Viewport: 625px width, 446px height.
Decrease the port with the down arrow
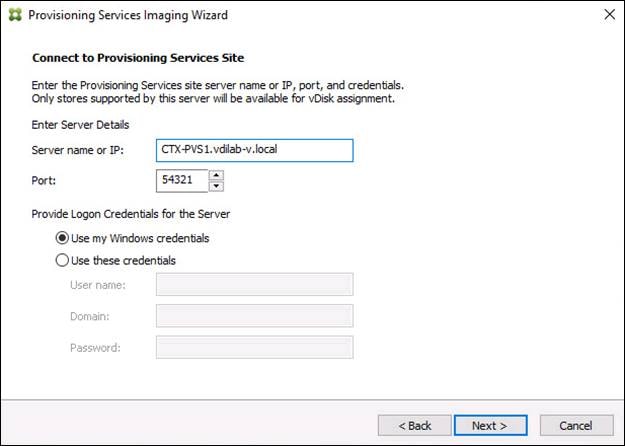217,186
